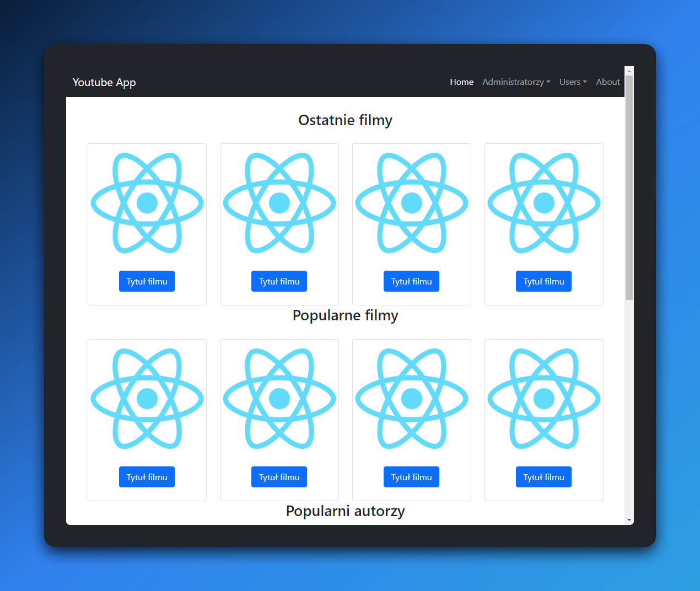The image size is (700, 591).
Task: Open the Home nav link
Action: coord(461,82)
